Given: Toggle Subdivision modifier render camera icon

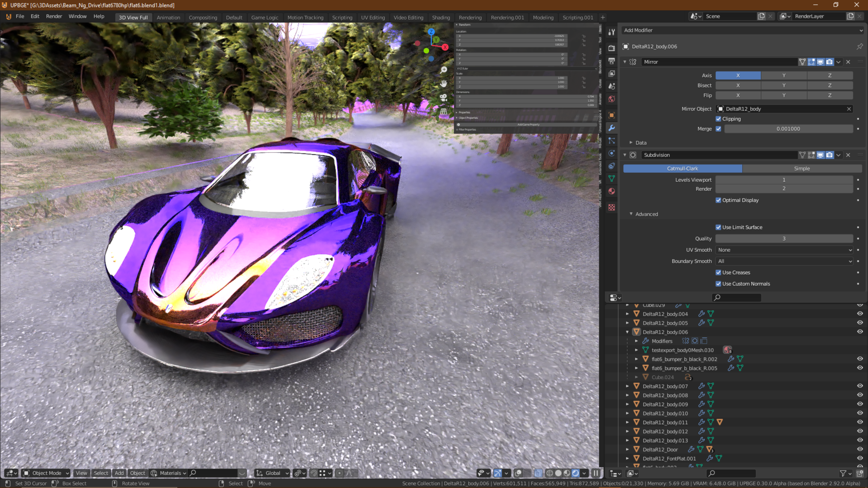Looking at the screenshot, I should [x=829, y=155].
